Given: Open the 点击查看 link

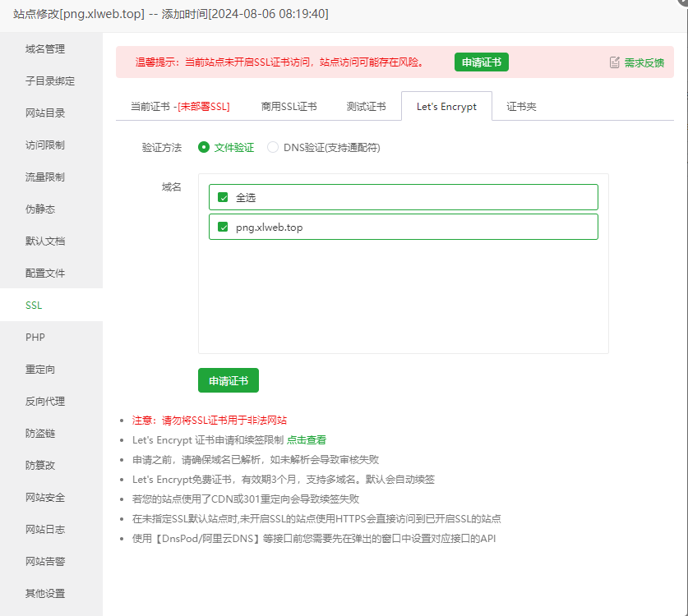Looking at the screenshot, I should tap(307, 440).
